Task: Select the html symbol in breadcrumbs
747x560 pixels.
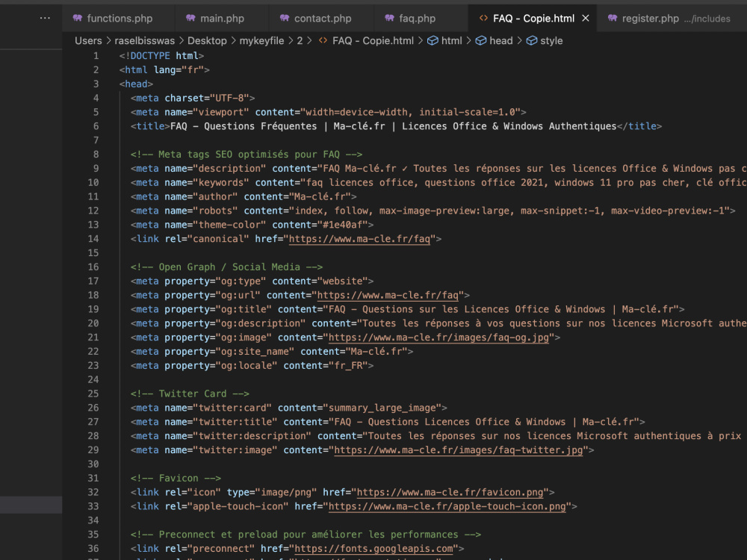Action: (x=451, y=41)
